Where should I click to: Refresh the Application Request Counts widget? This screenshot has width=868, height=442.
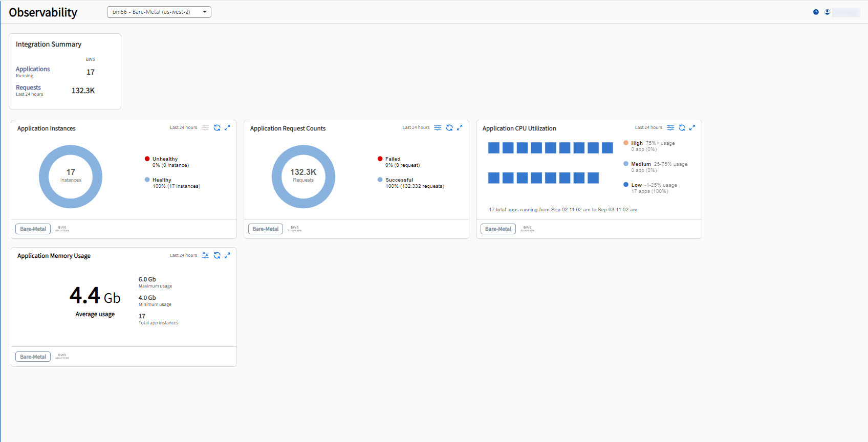click(449, 128)
